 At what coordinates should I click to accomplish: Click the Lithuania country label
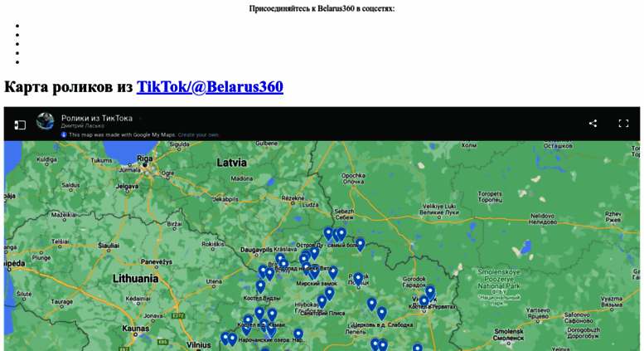tap(136, 279)
